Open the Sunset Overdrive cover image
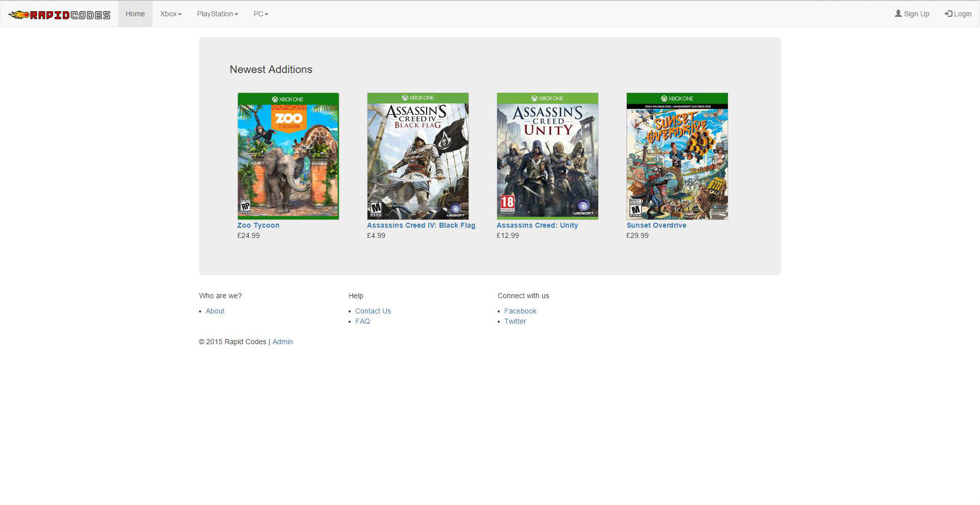The image size is (980, 505). pyautogui.click(x=677, y=156)
